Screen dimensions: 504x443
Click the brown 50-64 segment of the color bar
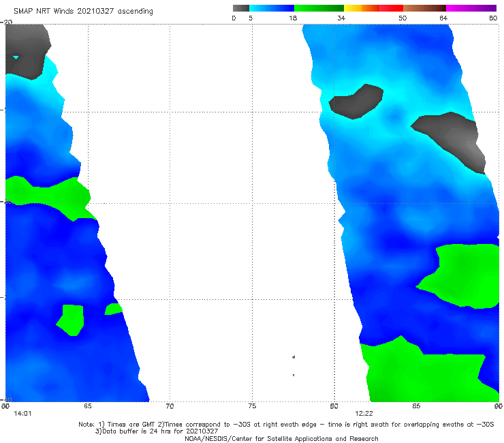pos(424,8)
